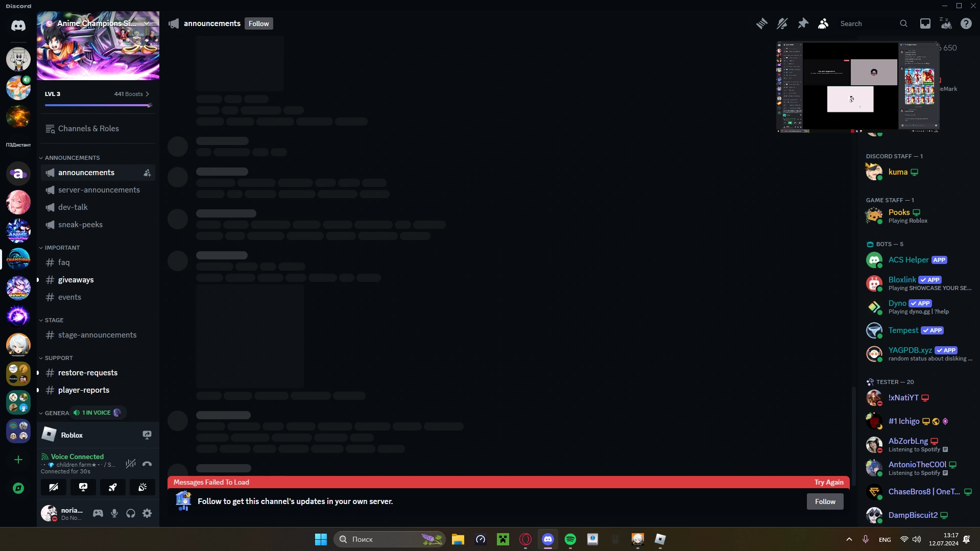
Task: Open user settings with the gear icon
Action: point(147,513)
